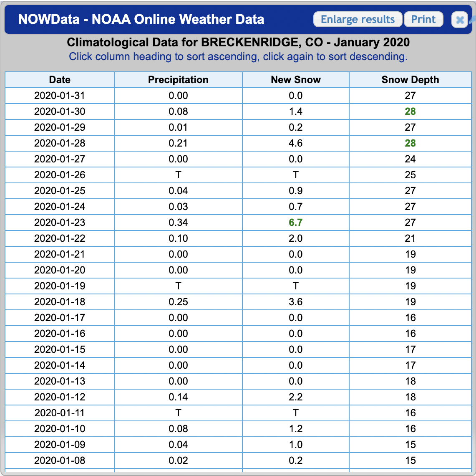Click precipitation value 0.14
Screen dimensions: 476x476
point(178,397)
